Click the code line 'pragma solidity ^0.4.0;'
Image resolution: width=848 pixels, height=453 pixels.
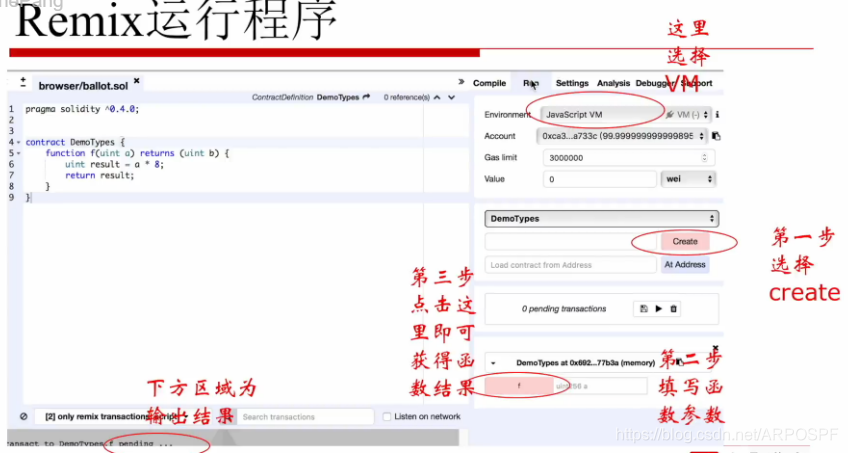click(x=82, y=109)
